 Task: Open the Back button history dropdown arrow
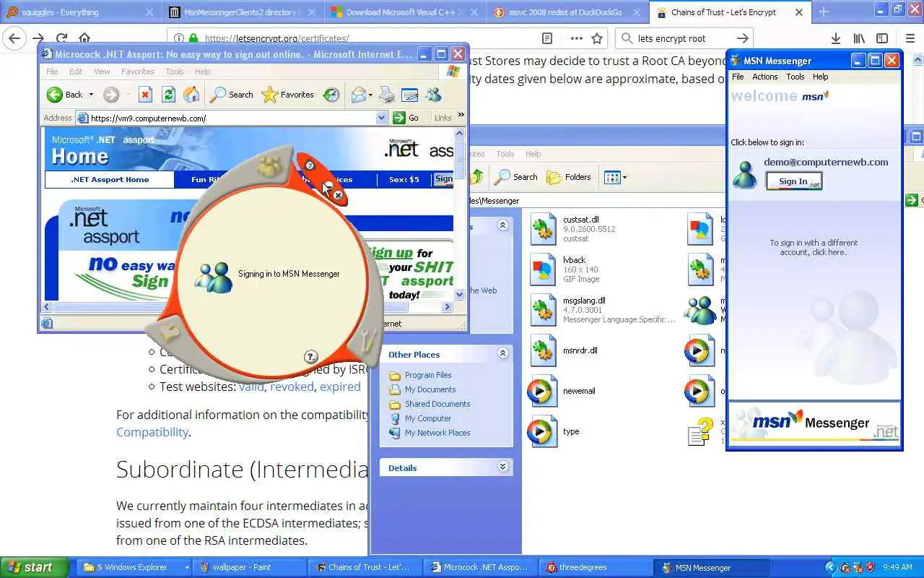tap(91, 95)
